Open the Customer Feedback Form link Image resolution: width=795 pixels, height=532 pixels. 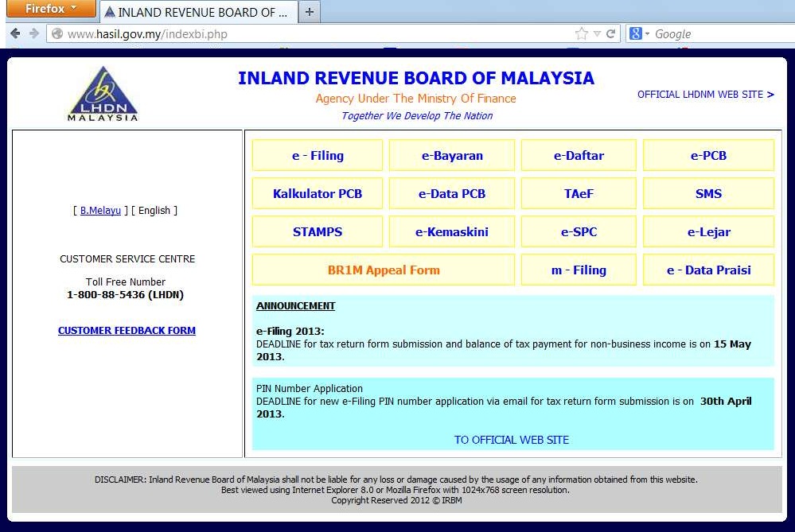point(127,330)
